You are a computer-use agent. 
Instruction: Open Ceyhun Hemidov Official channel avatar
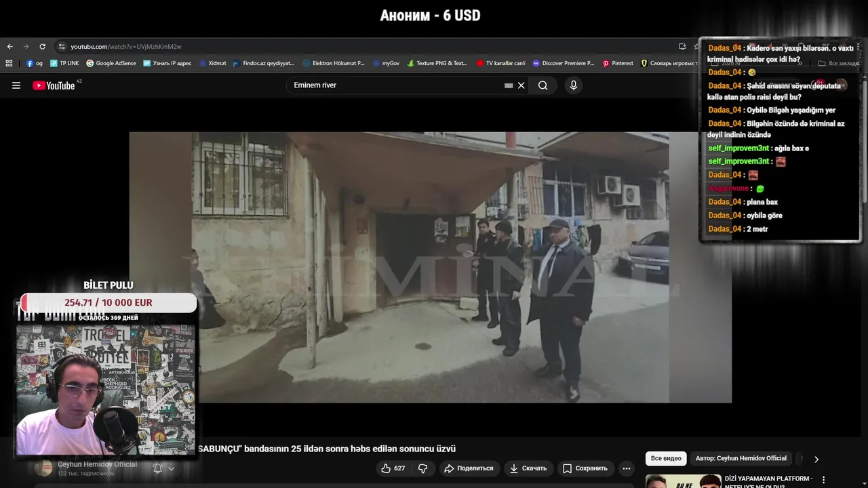click(x=43, y=468)
